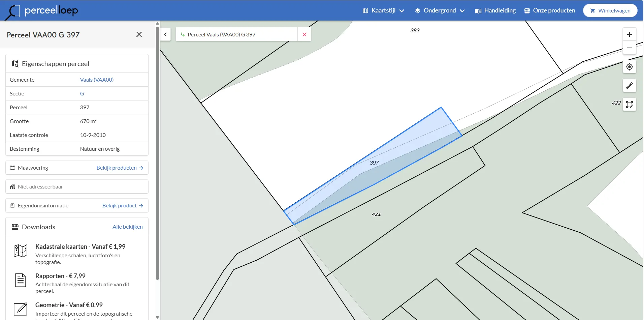Select the Winkelwagen cart icon
Screen dimensions: 644x320
tap(592, 11)
